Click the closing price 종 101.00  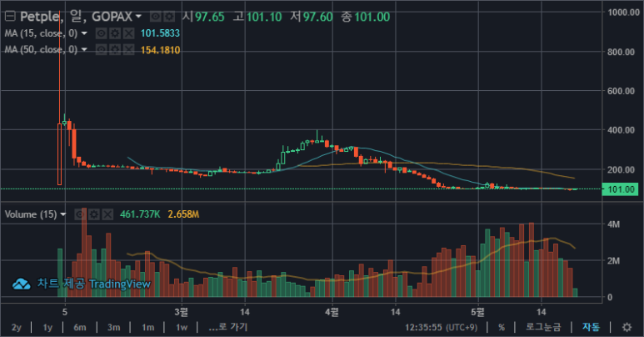point(365,17)
